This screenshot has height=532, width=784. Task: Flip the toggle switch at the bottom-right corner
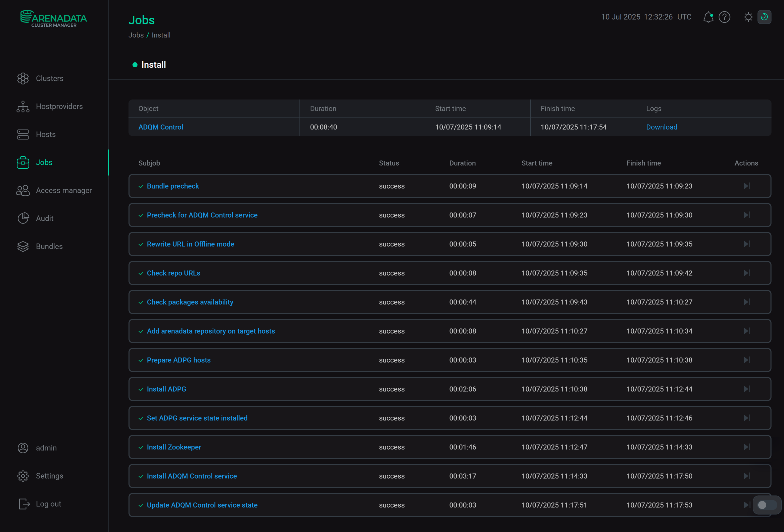766,505
